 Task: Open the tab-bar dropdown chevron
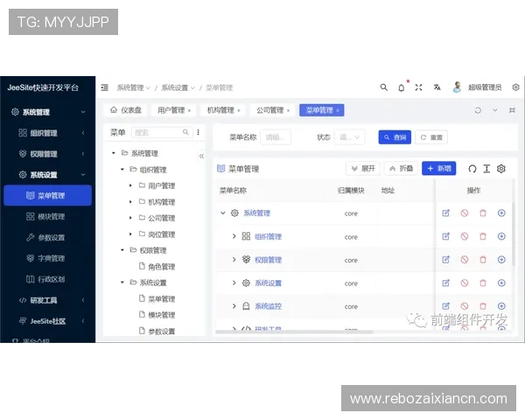[495, 110]
